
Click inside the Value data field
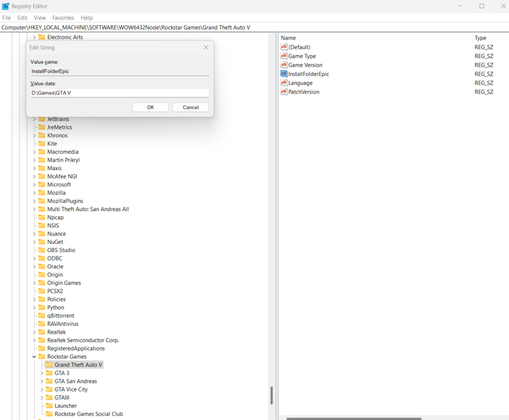(119, 92)
